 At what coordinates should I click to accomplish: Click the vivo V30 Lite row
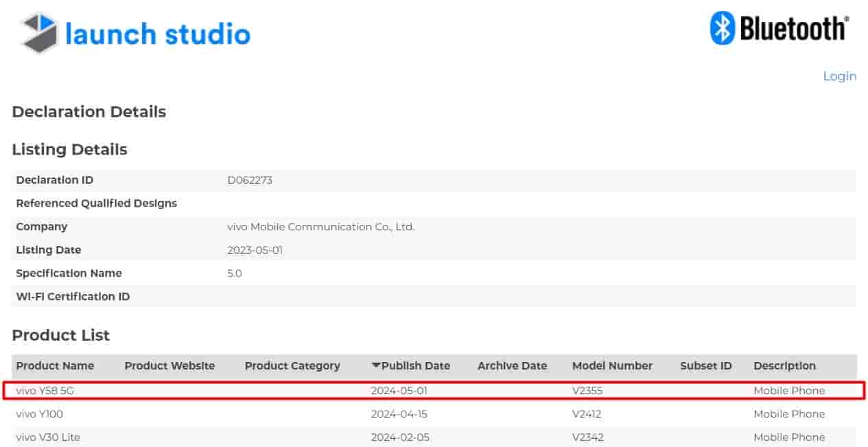(47, 437)
